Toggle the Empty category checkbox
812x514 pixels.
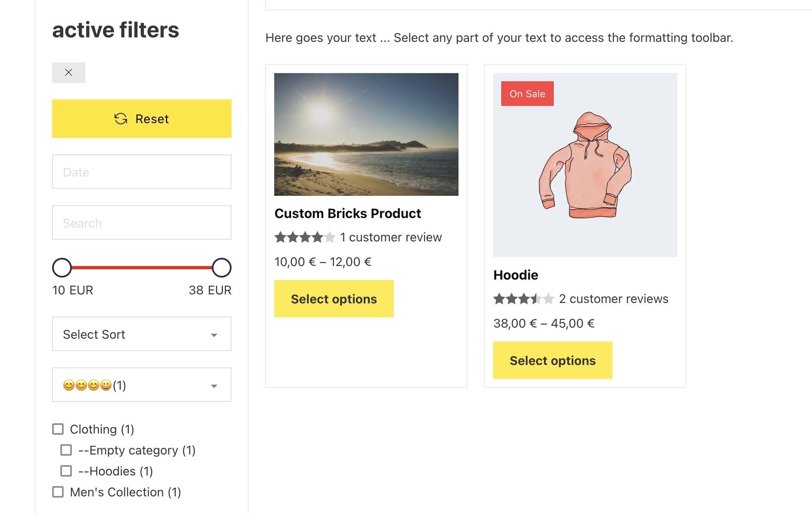point(66,450)
